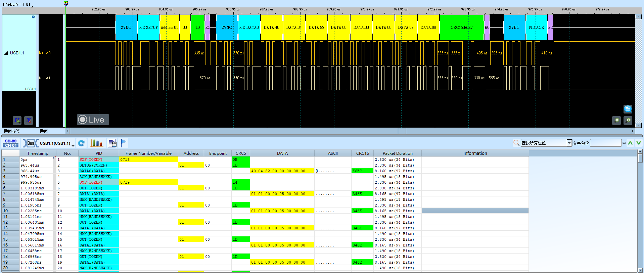Click the Packet Duration column header
Viewport: 644px width, 273px height.
pos(398,153)
